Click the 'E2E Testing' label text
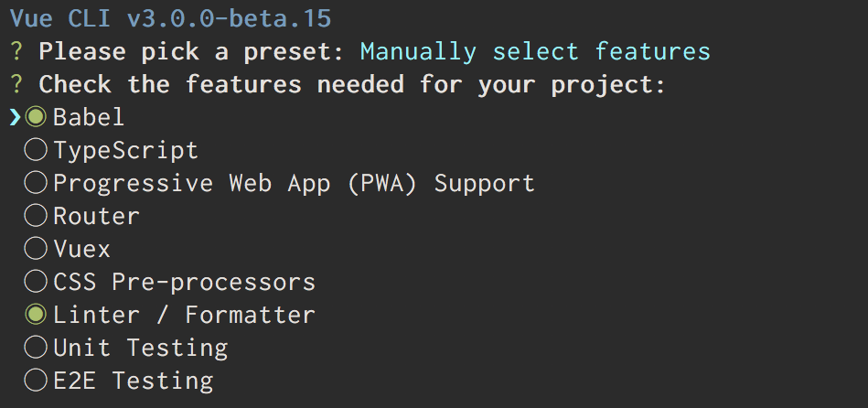The width and height of the screenshot is (868, 408). point(134,381)
